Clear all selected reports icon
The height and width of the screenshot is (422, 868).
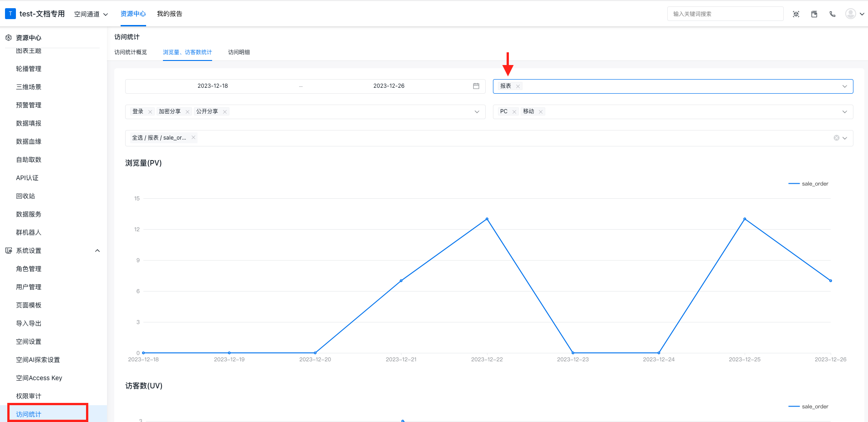837,138
